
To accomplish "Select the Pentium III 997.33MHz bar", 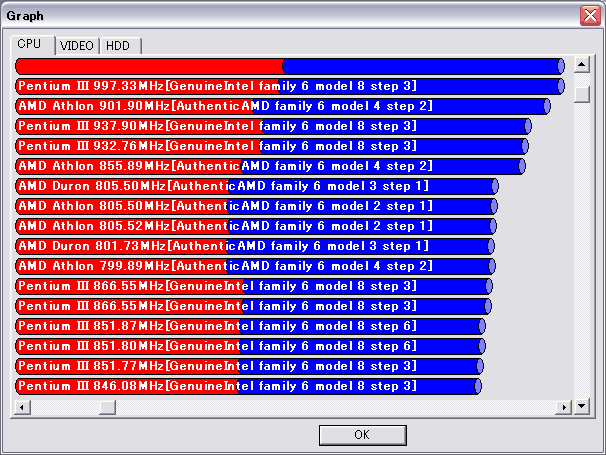I will coord(290,86).
